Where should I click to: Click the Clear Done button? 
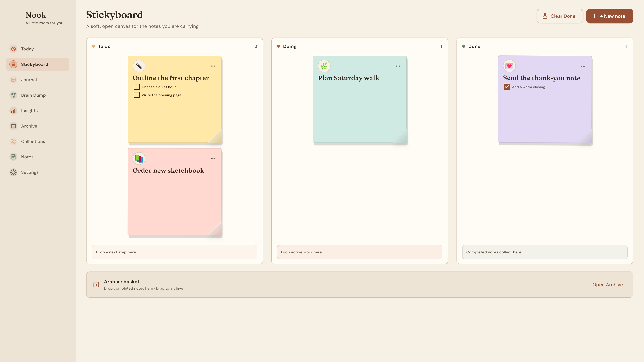coord(560,16)
